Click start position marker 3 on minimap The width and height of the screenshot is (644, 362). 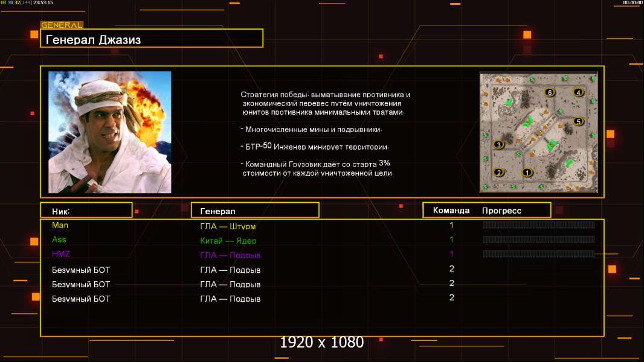498,145
